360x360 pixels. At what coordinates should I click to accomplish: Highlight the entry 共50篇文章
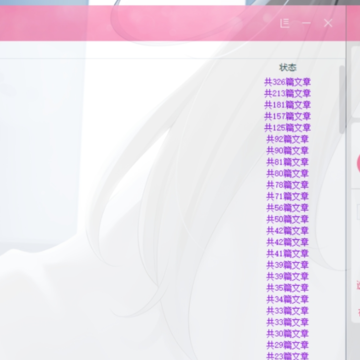[288, 219]
